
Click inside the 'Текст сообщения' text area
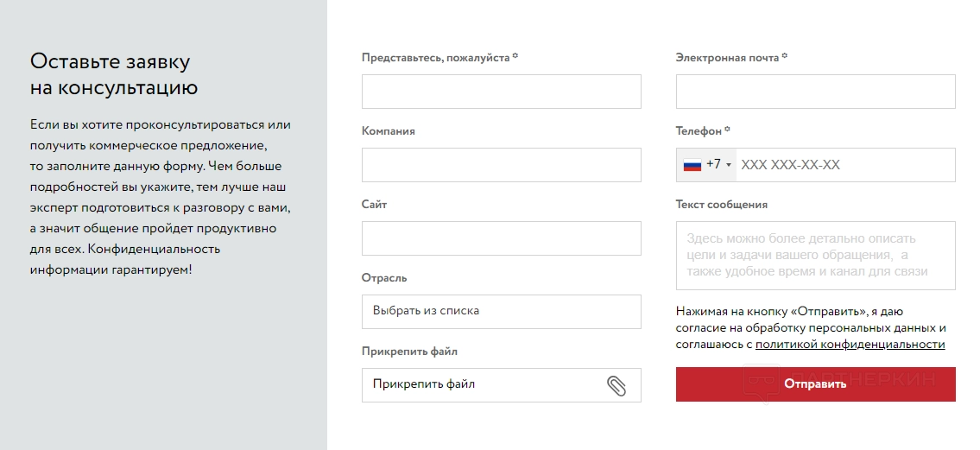tap(815, 256)
